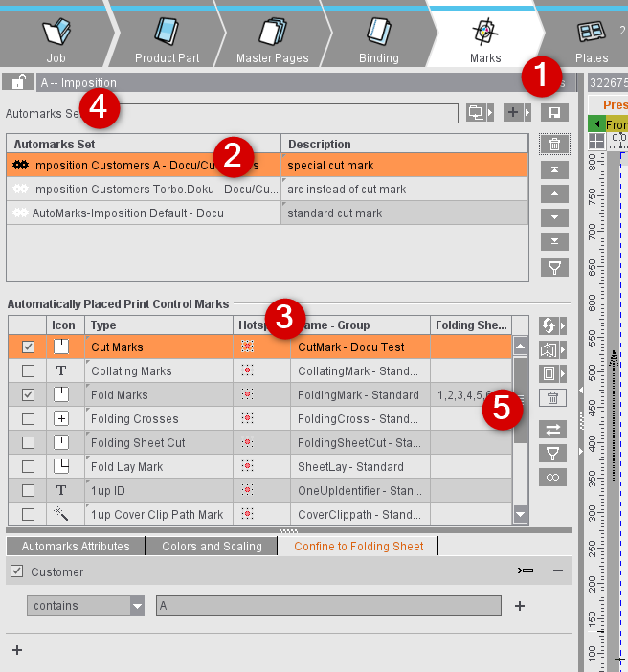628x672 pixels.
Task: Open the Colors and Scaling tab
Action: tap(212, 547)
